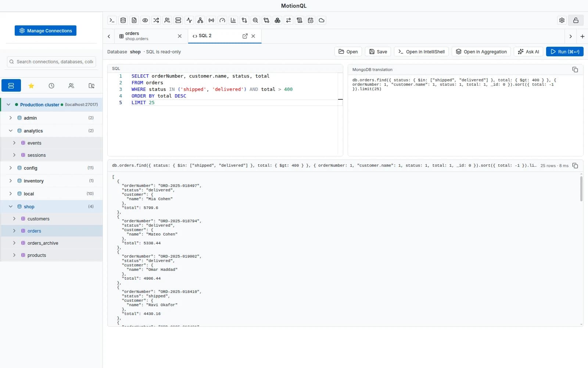The image size is (588, 368).
Task: Expand the customers collection
Action: (x=14, y=219)
